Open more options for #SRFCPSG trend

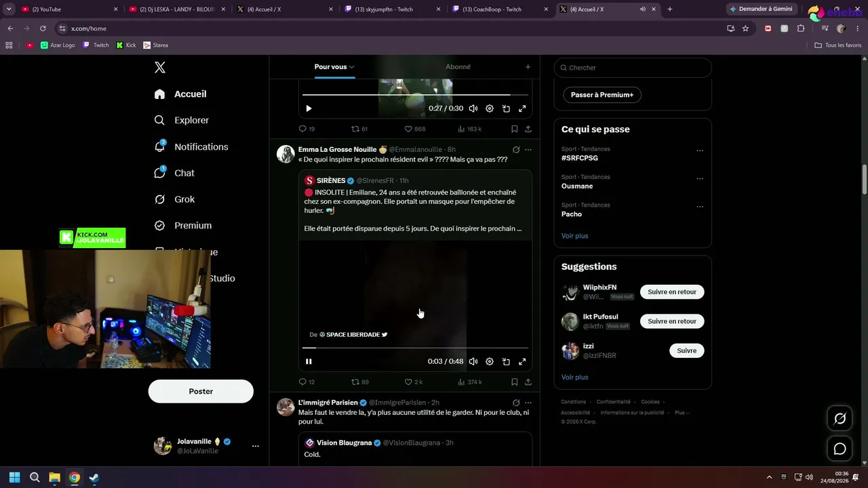(x=700, y=150)
